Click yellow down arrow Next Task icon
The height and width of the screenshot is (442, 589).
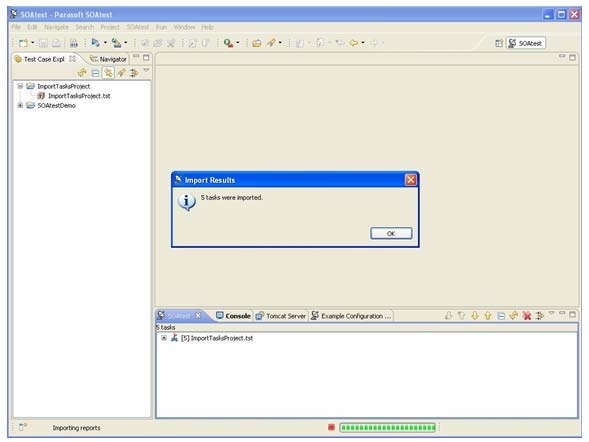(x=475, y=316)
